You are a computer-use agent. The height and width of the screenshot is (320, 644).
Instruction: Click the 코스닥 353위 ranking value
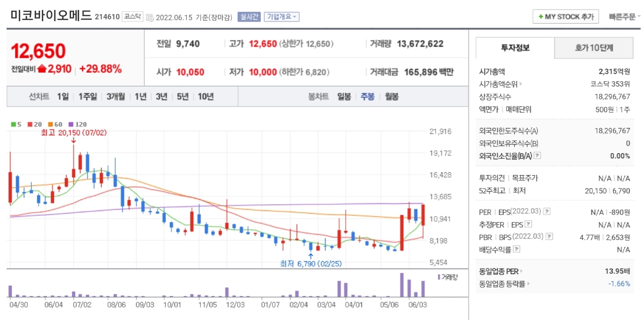[610, 84]
